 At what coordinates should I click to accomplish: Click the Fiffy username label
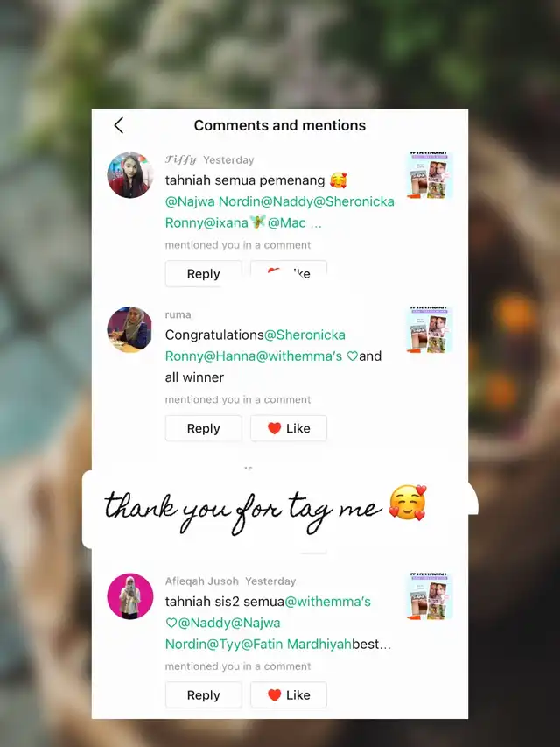click(180, 159)
